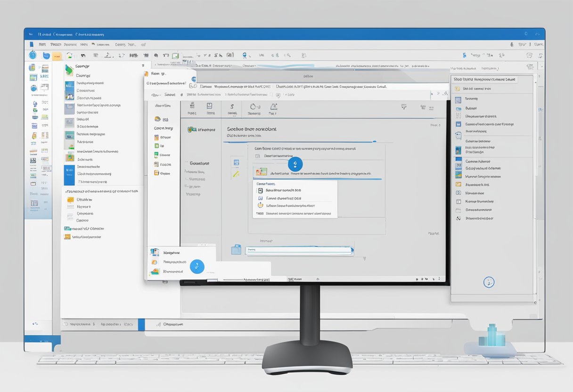573x392 pixels.
Task: Open the dropdown arrow below the text field
Action: point(364,259)
